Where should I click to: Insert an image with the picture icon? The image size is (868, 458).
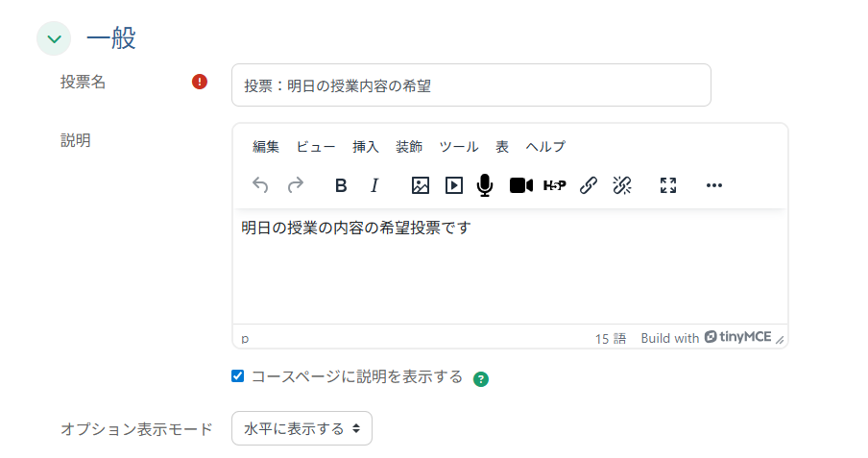(x=420, y=185)
